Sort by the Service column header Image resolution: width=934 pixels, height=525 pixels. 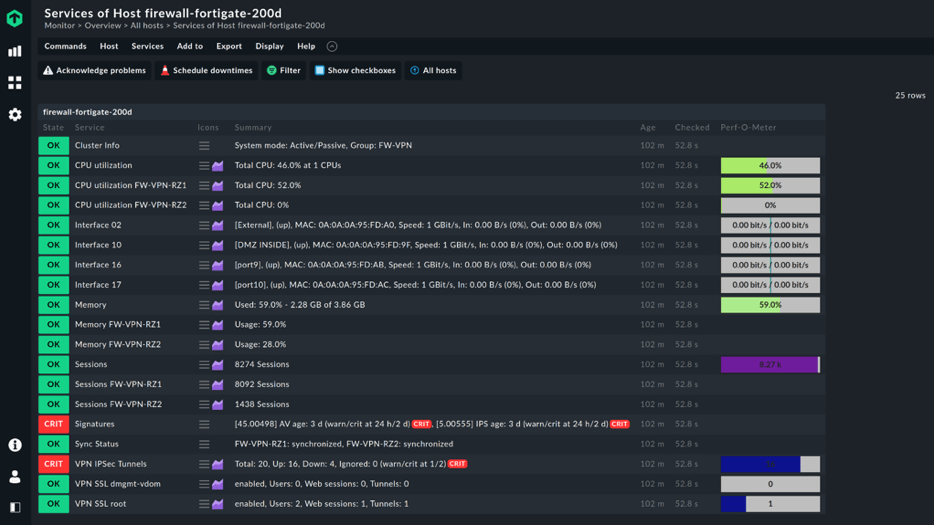point(89,128)
